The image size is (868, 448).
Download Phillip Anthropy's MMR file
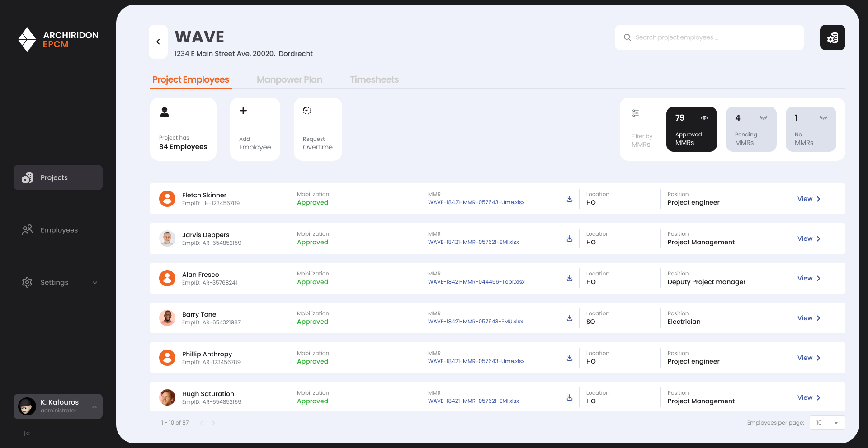coord(570,358)
